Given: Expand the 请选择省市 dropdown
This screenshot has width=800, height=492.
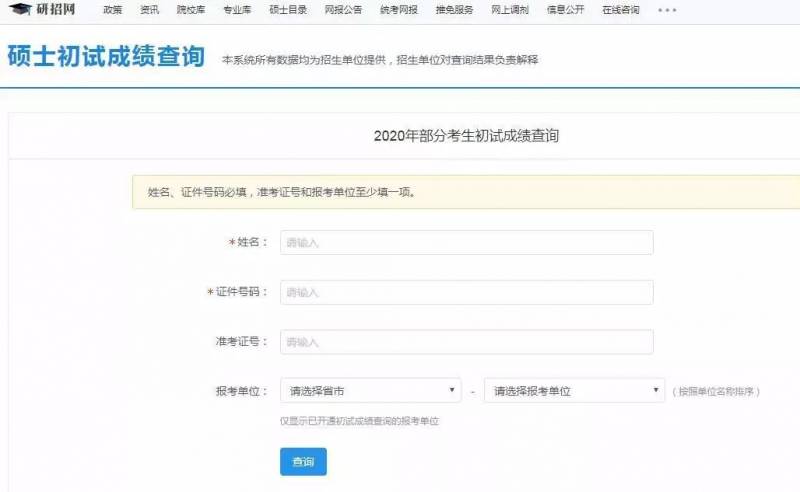Looking at the screenshot, I should [x=371, y=391].
